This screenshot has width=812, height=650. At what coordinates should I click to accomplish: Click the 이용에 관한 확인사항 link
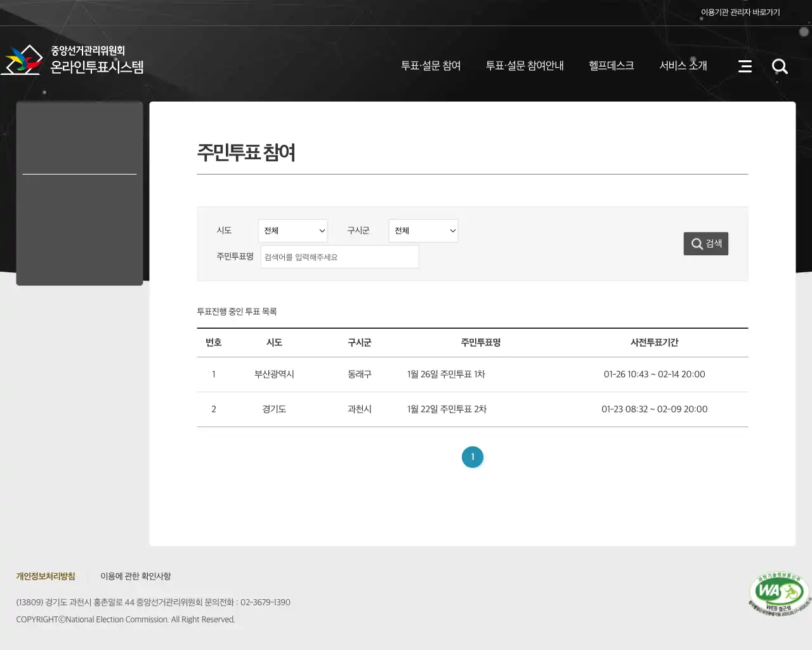136,576
